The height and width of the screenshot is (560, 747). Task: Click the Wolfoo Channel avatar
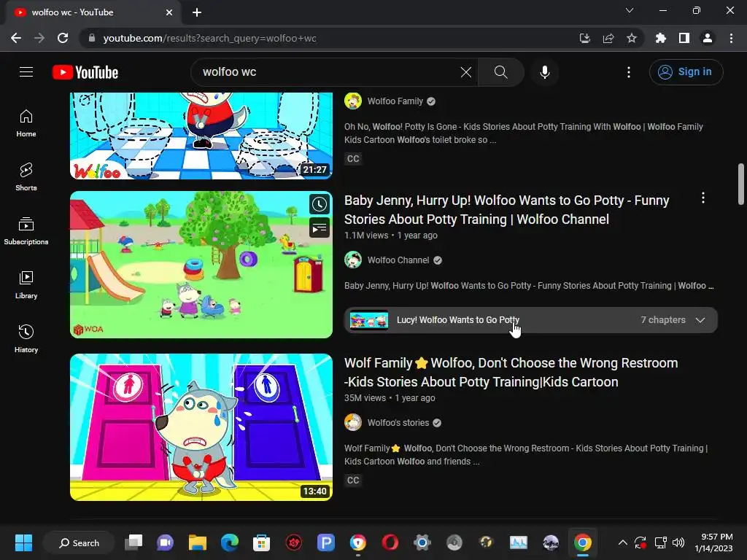pyautogui.click(x=353, y=260)
